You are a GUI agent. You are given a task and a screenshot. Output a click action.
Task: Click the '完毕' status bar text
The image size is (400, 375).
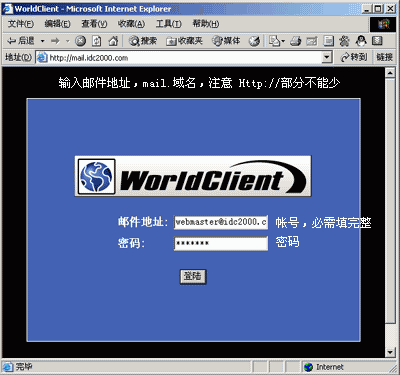point(24,367)
